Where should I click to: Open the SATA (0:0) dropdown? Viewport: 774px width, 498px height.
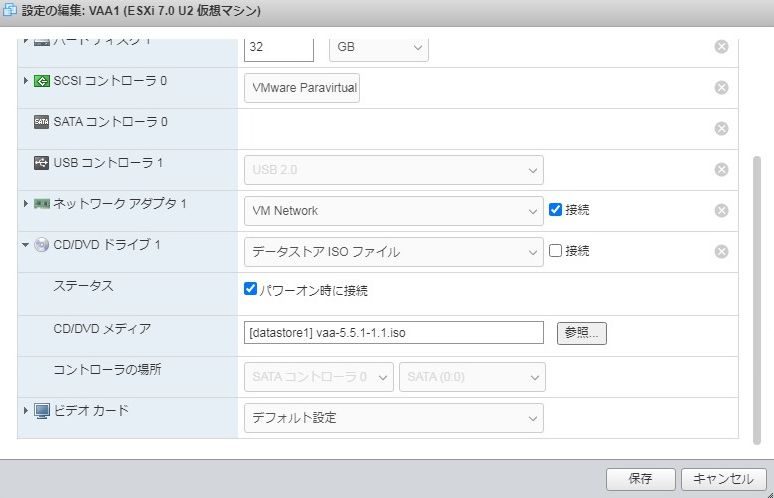(x=472, y=377)
